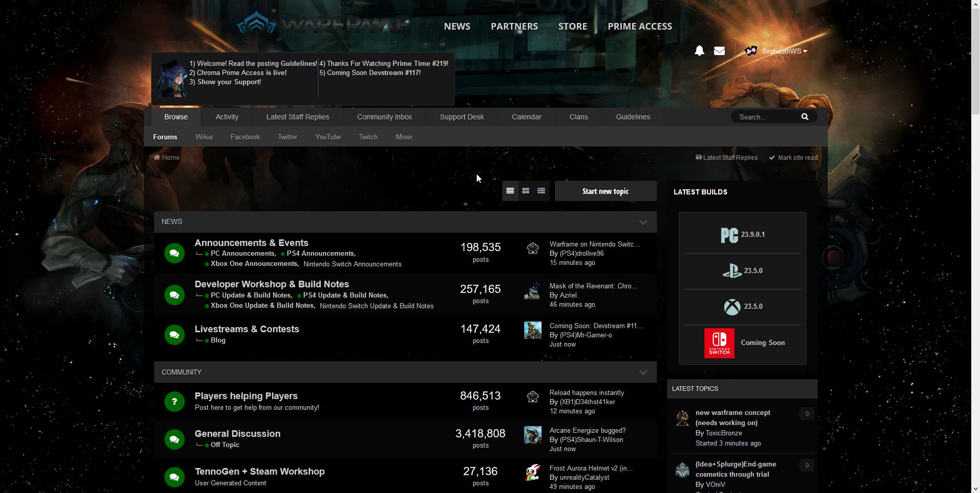Click the PlayStation build logo
This screenshot has height=493, width=980.
[x=732, y=270]
